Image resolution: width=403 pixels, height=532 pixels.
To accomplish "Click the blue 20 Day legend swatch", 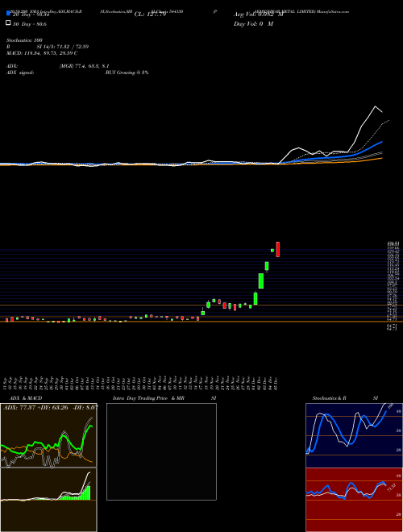I will [x=9, y=14].
